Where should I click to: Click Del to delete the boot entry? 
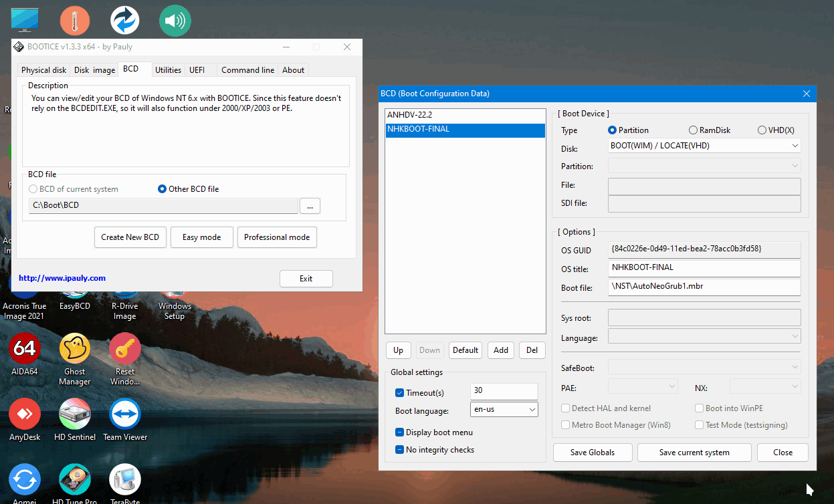(x=532, y=350)
